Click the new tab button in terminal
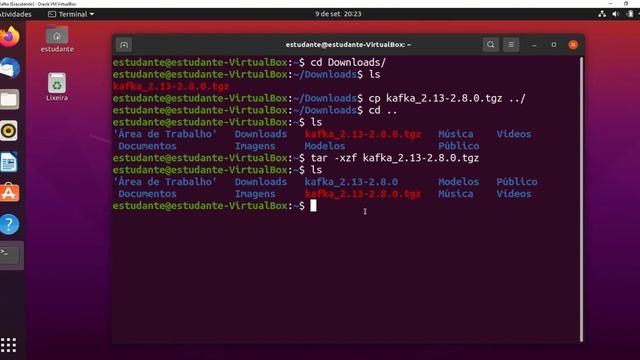Image resolution: width=640 pixels, height=360 pixels. coord(124,45)
